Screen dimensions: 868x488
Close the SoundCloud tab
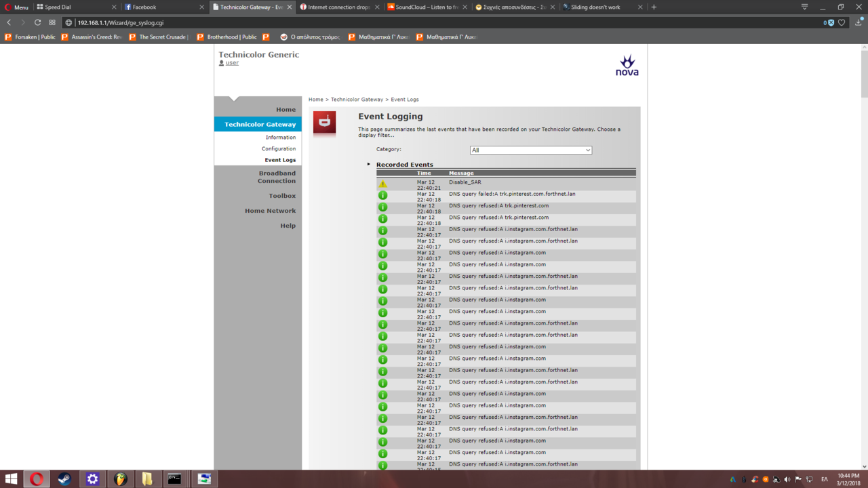[x=465, y=7]
